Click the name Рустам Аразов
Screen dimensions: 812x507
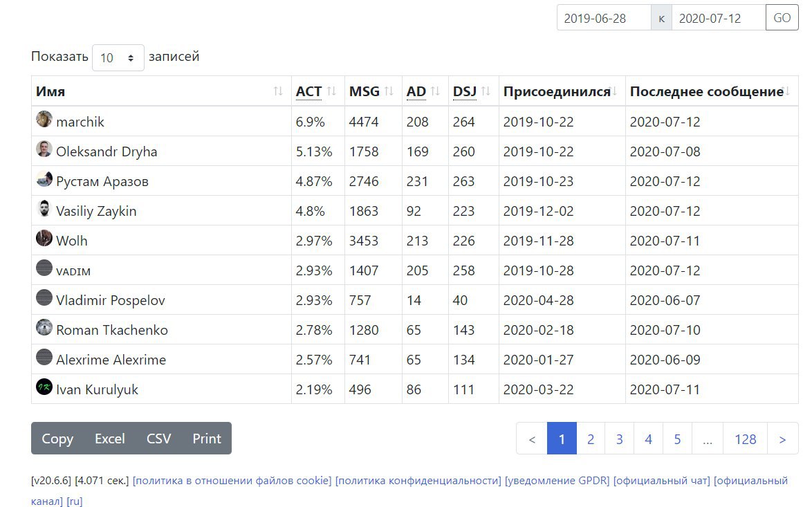[102, 181]
